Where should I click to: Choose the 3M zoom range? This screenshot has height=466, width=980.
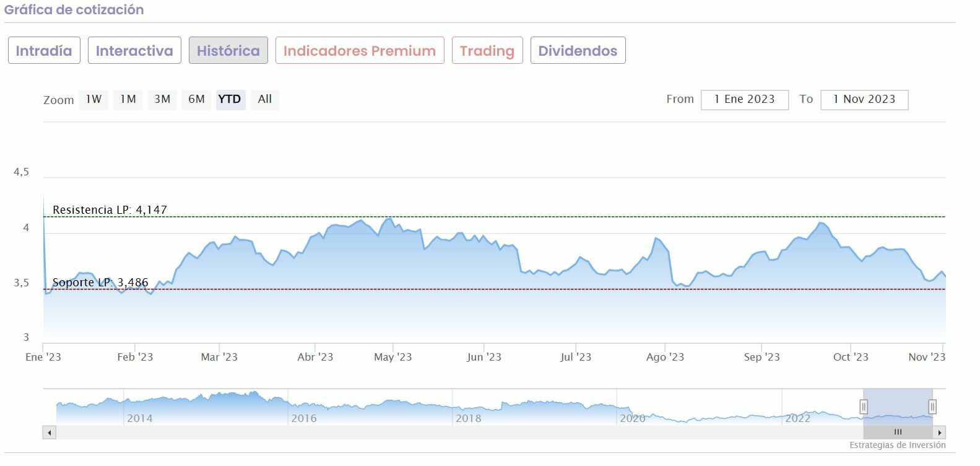[162, 100]
